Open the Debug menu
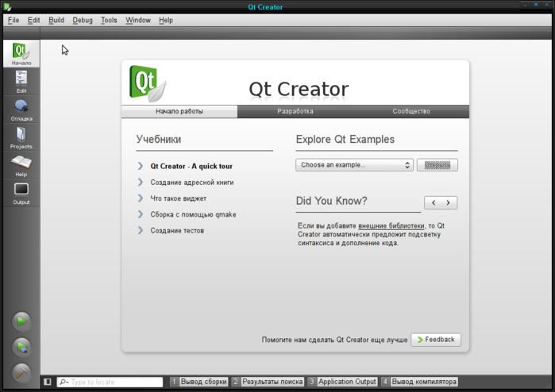The image size is (555, 392). point(83,20)
